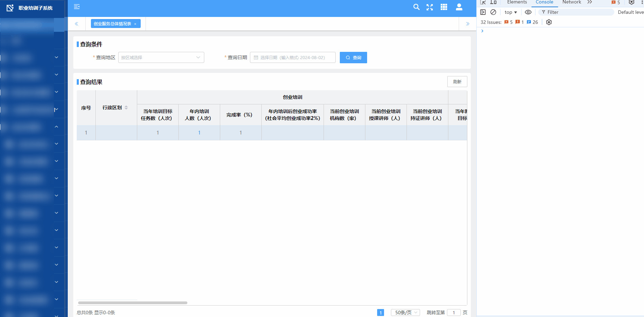The height and width of the screenshot is (317, 644).
Task: Click the table horizontal scrollbar
Action: (x=133, y=303)
